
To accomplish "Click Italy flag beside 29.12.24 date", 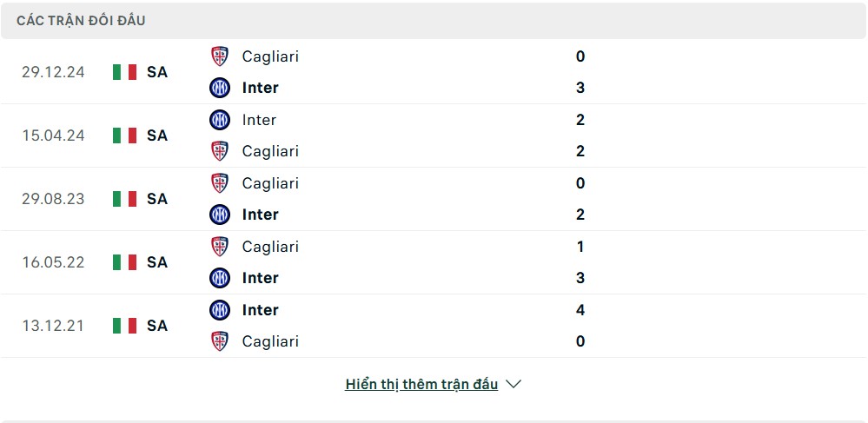I will click(124, 72).
